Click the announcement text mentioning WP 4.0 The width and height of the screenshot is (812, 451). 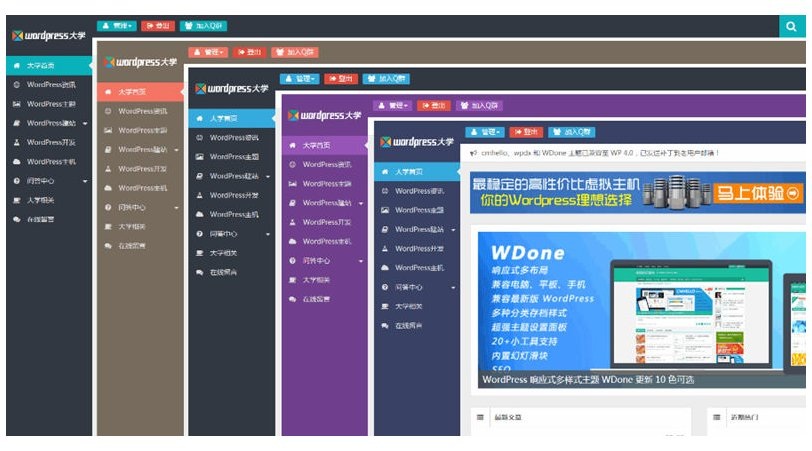(600, 153)
